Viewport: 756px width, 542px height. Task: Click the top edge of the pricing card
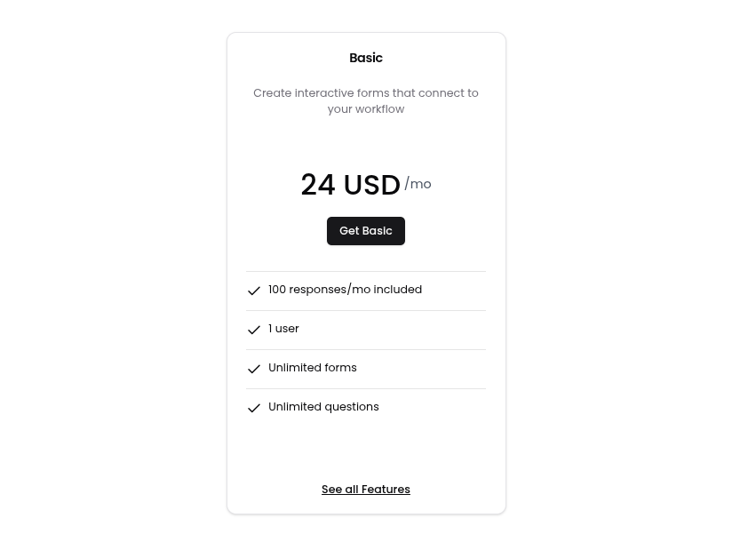click(x=366, y=35)
